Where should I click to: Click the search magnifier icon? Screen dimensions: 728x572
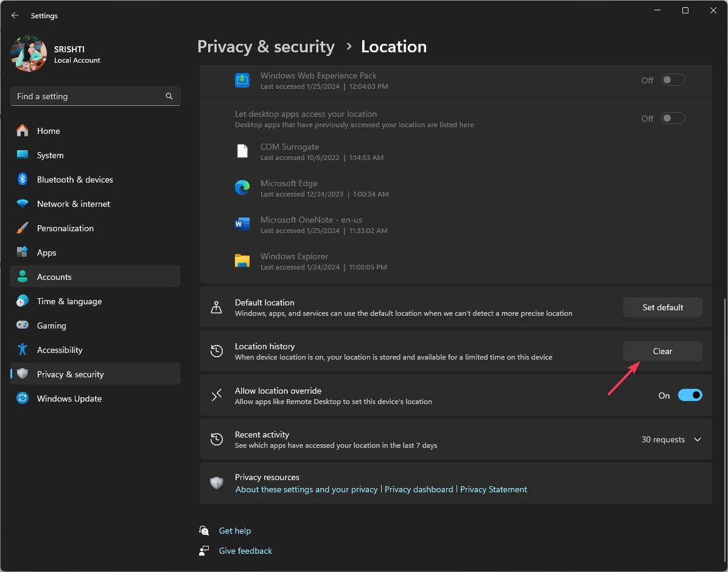169,96
